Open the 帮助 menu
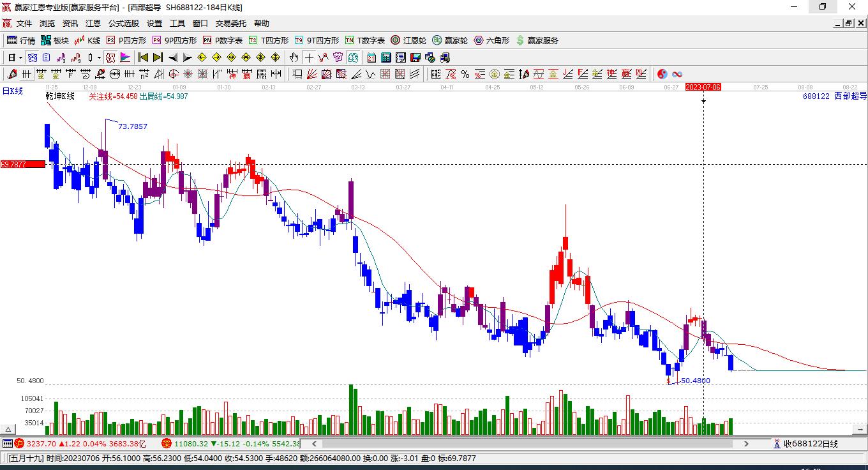 pos(262,24)
